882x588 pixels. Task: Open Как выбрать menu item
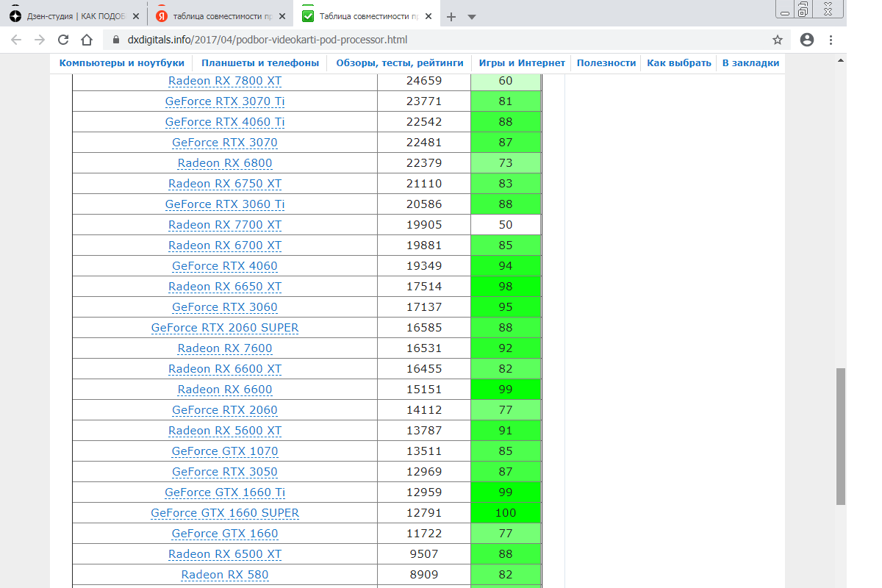point(679,63)
